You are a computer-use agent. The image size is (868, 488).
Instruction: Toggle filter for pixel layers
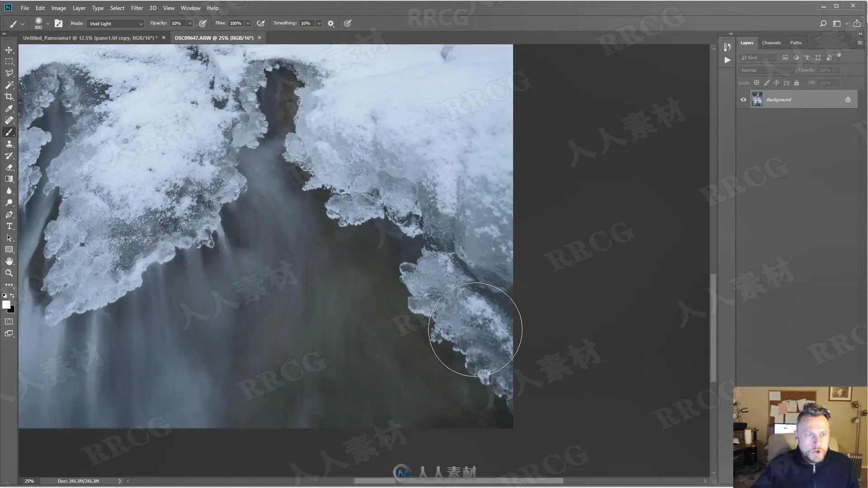click(x=785, y=58)
